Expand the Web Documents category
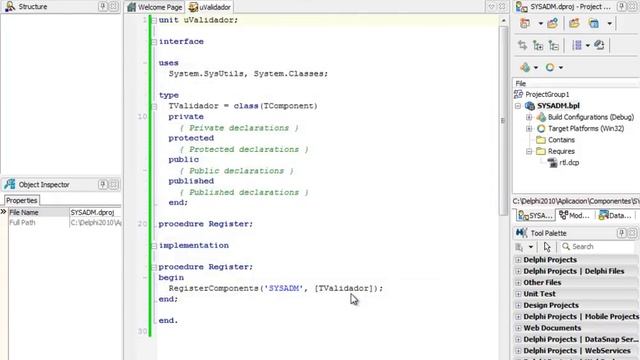The height and width of the screenshot is (360, 640). 518,328
